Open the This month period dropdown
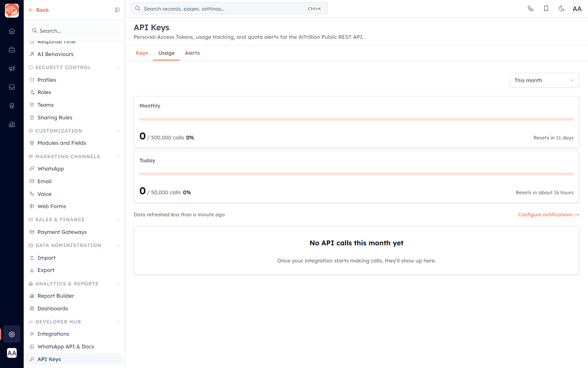Viewport: 588px width, 368px height. (544, 80)
